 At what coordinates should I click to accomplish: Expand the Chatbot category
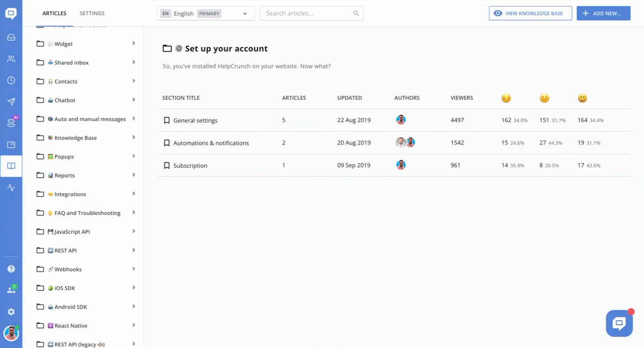134,100
